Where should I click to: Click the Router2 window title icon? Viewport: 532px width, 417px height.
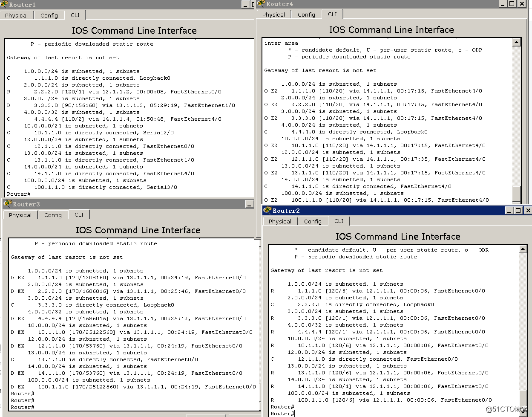[267, 210]
